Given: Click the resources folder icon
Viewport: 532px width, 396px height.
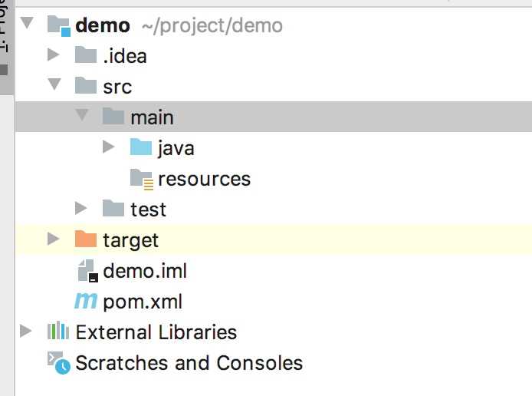Looking at the screenshot, I should 142,179.
